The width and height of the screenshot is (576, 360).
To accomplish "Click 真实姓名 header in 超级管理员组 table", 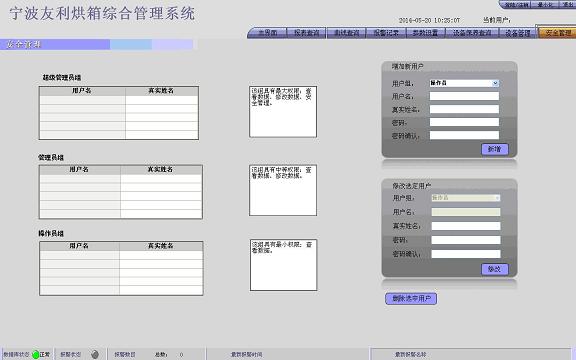I will 161,91.
